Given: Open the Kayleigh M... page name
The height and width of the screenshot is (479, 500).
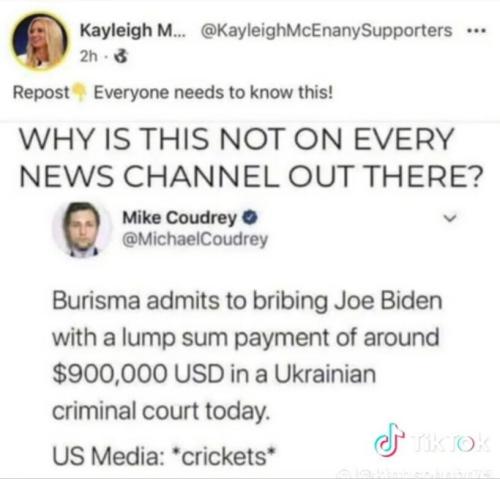Looking at the screenshot, I should 134,31.
